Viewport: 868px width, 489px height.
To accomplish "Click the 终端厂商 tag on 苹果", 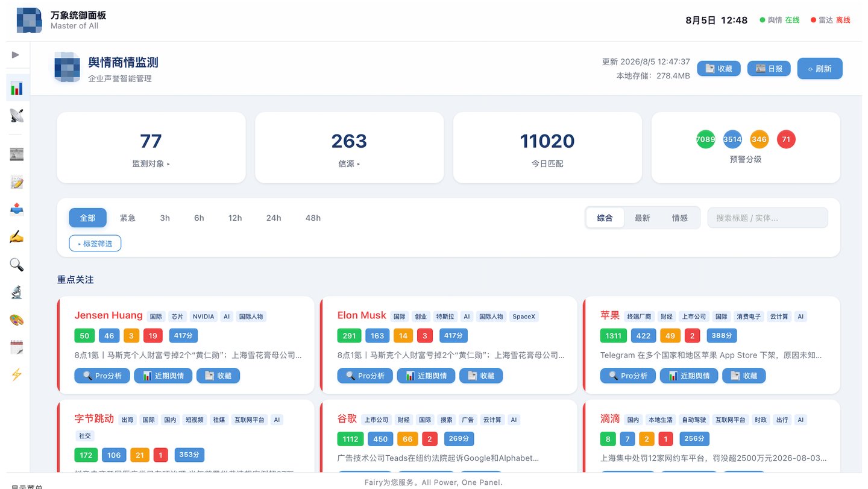I will tap(640, 317).
